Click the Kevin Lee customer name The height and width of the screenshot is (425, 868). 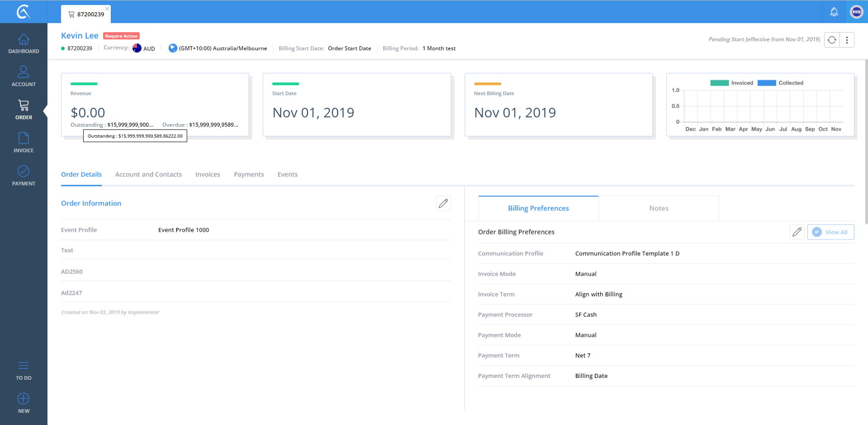(80, 36)
